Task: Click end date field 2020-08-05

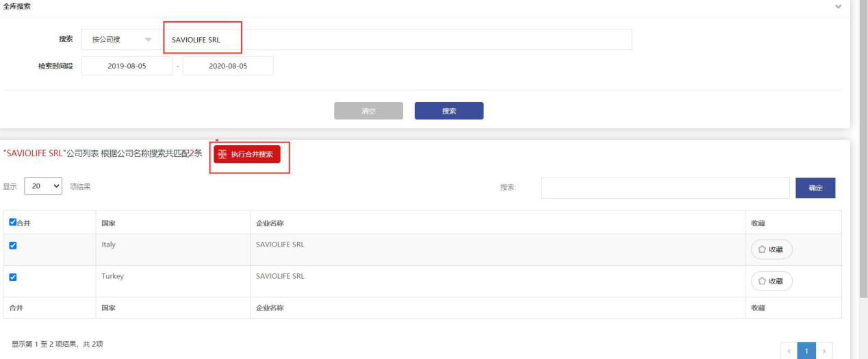Action: coord(228,66)
